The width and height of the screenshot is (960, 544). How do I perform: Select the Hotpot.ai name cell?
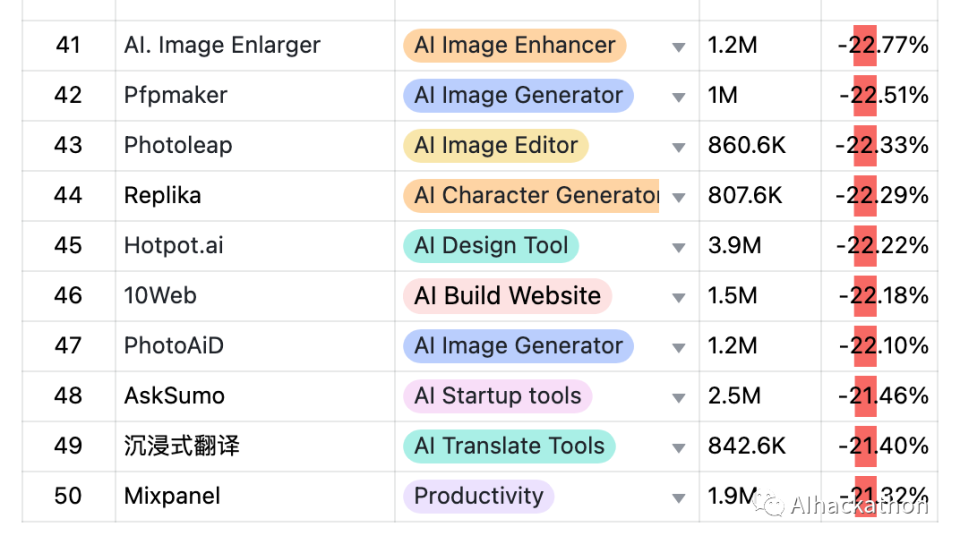(173, 245)
